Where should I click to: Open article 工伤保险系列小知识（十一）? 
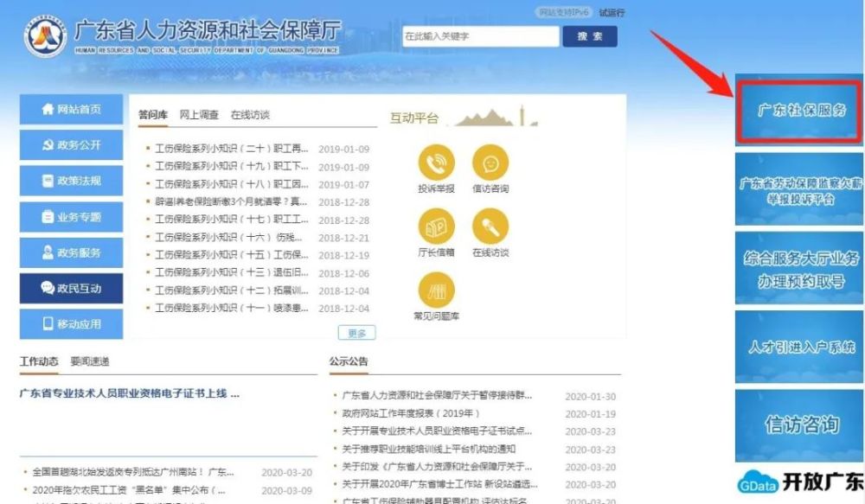click(x=232, y=309)
